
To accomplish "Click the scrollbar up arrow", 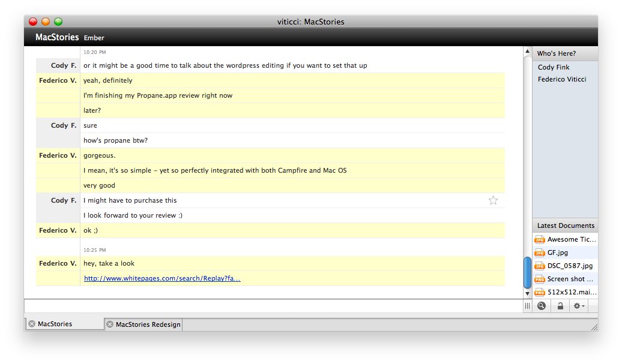I will point(527,51).
